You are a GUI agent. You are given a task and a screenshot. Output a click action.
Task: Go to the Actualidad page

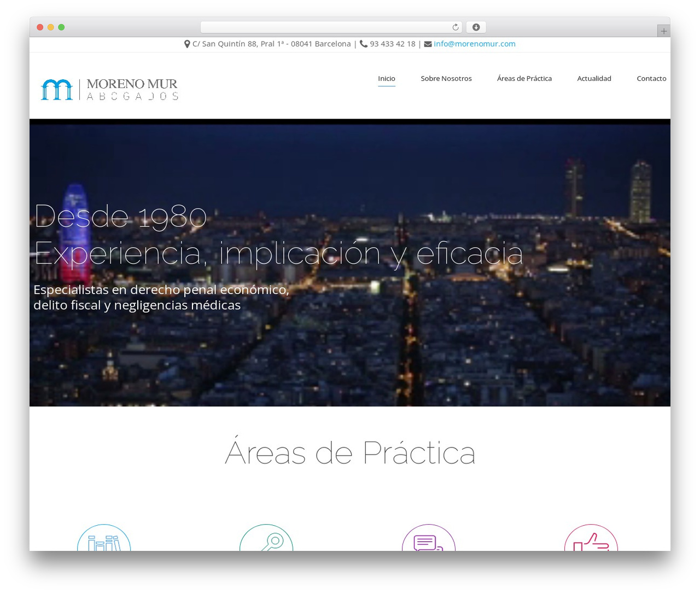click(x=594, y=78)
